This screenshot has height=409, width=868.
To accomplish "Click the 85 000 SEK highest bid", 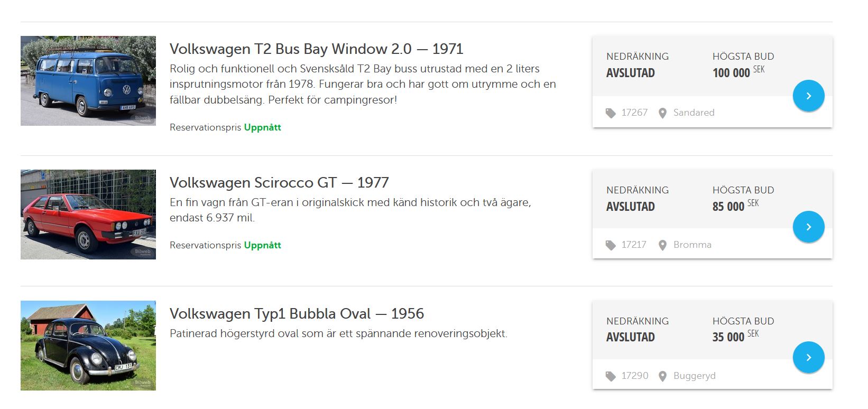I will [x=735, y=206].
